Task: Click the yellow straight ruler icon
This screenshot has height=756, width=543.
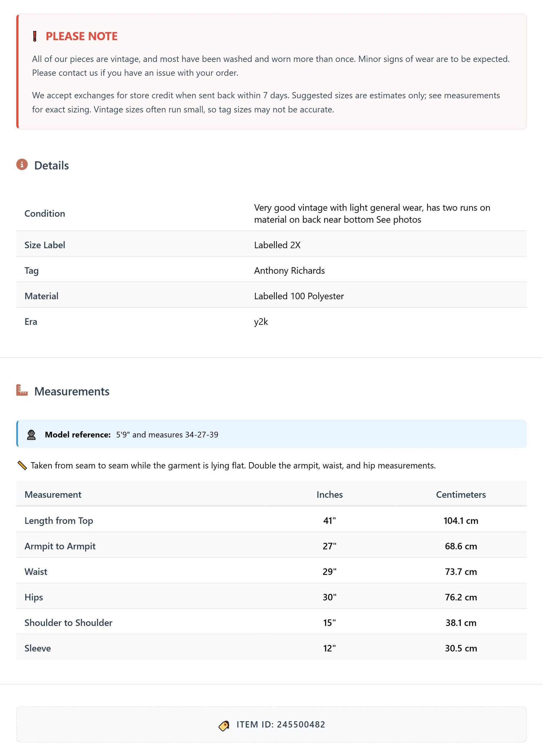Action: coord(22,465)
